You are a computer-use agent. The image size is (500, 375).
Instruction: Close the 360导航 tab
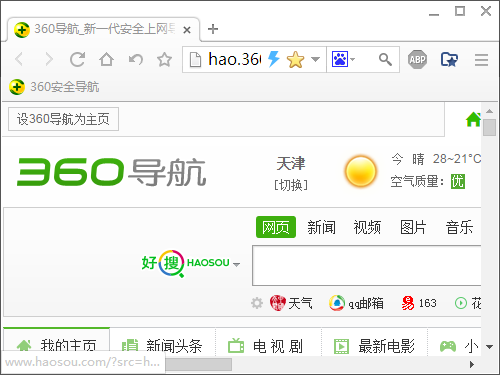[187, 30]
